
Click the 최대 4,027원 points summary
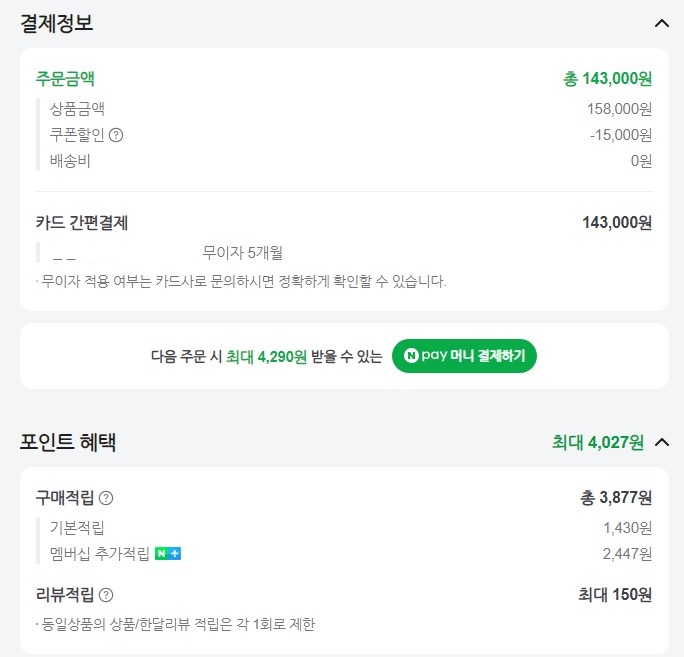pyautogui.click(x=598, y=442)
